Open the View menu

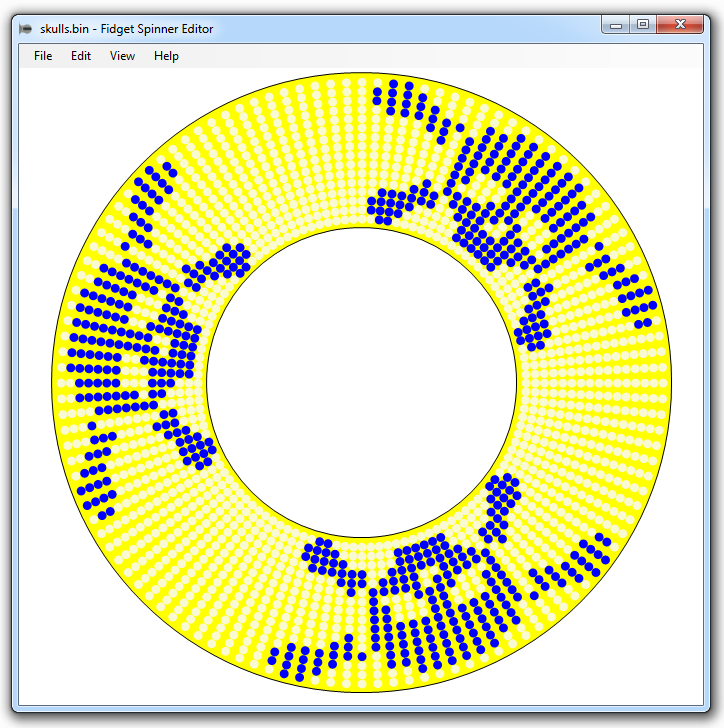coord(122,56)
